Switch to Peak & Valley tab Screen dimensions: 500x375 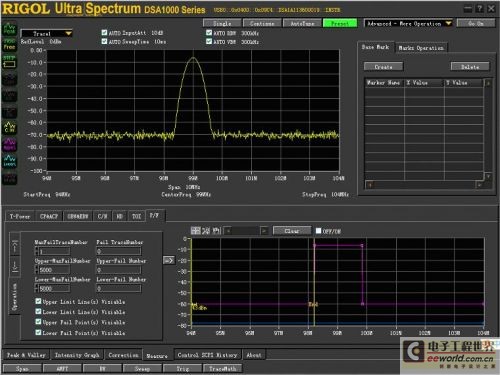click(x=26, y=355)
